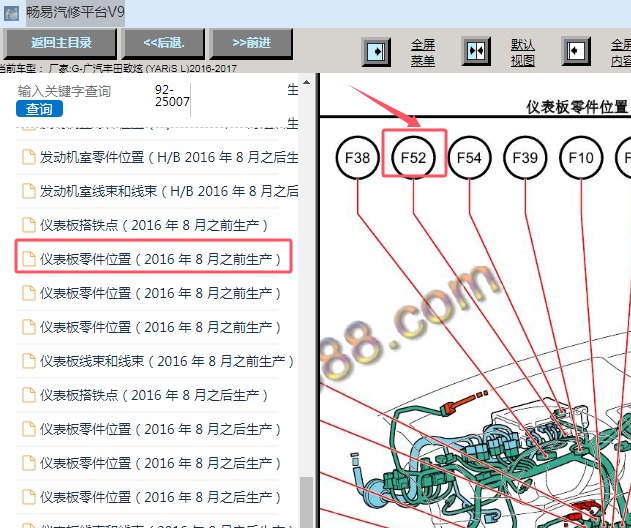Go back with the 返回主目录 button

[x=60, y=43]
